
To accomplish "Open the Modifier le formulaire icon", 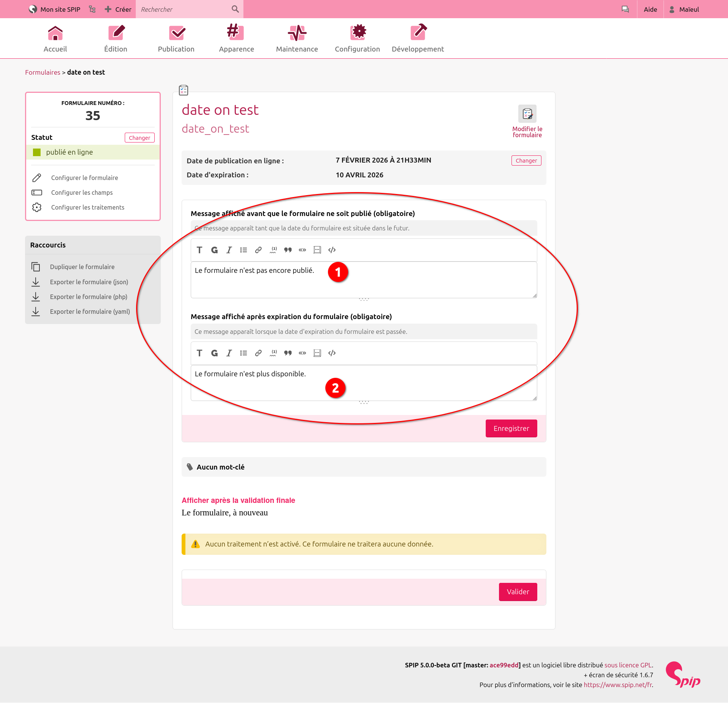I will point(527,114).
